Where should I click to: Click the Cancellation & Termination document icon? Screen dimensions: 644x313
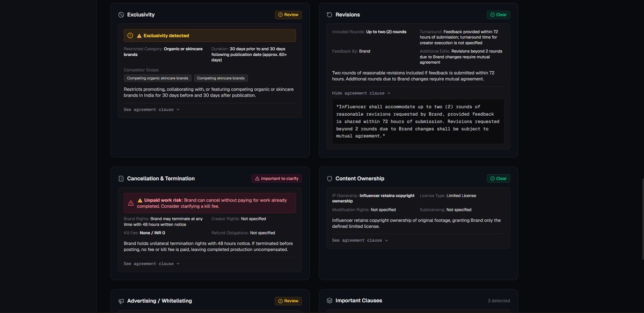click(x=121, y=178)
